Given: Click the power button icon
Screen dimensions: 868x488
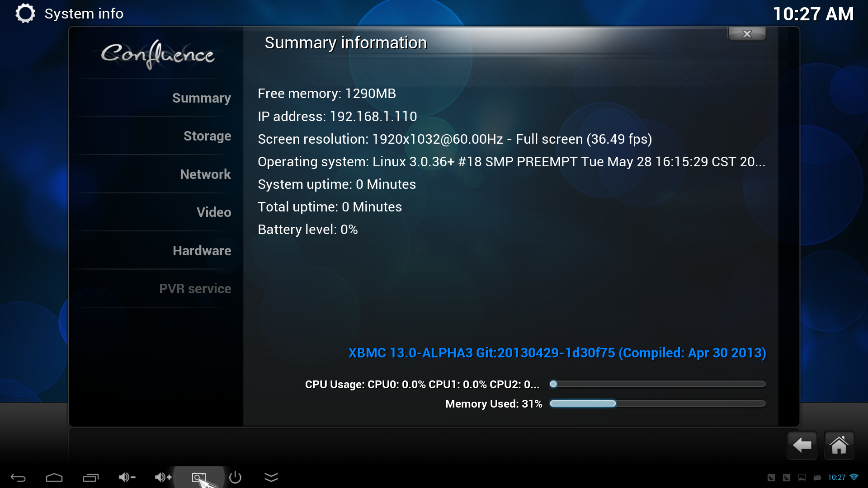Looking at the screenshot, I should pyautogui.click(x=235, y=477).
